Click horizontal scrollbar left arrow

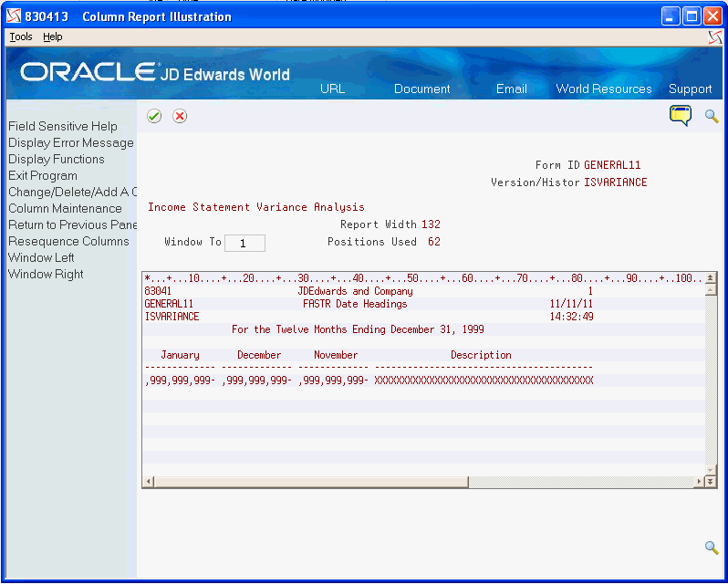point(148,482)
